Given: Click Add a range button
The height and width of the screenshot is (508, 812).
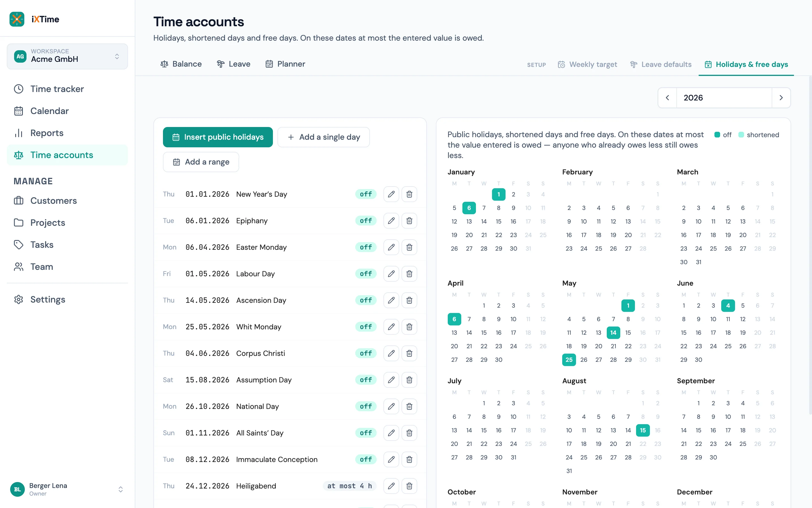Looking at the screenshot, I should coord(201,162).
